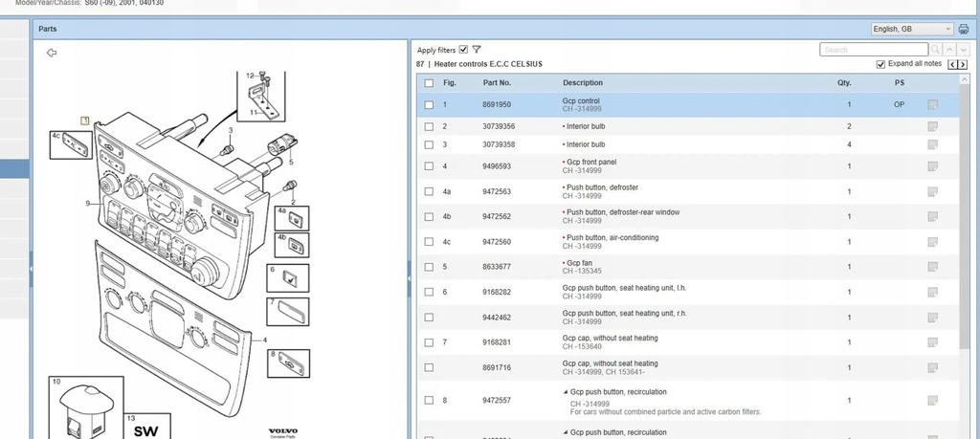Select diagram callout box 8 recirculation
Viewport: 980px width, 439px height.
click(x=288, y=363)
